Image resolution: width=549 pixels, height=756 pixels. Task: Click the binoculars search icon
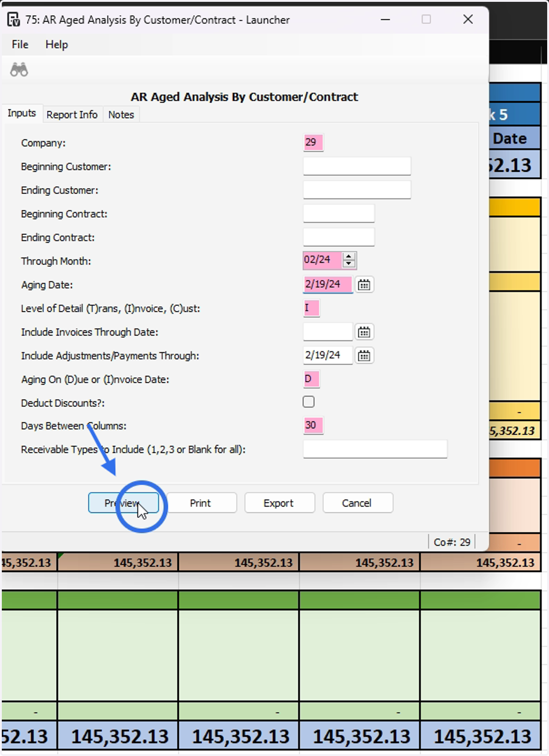[x=19, y=70]
